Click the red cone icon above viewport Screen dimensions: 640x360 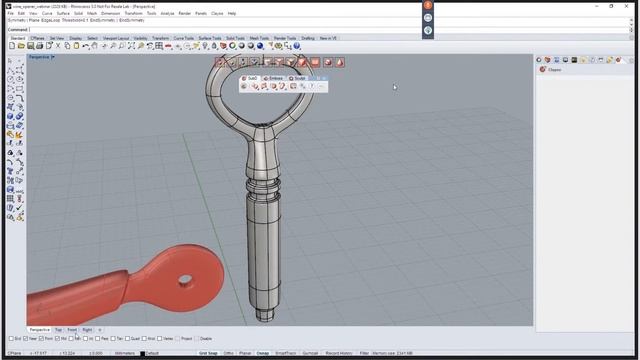(x=340, y=62)
